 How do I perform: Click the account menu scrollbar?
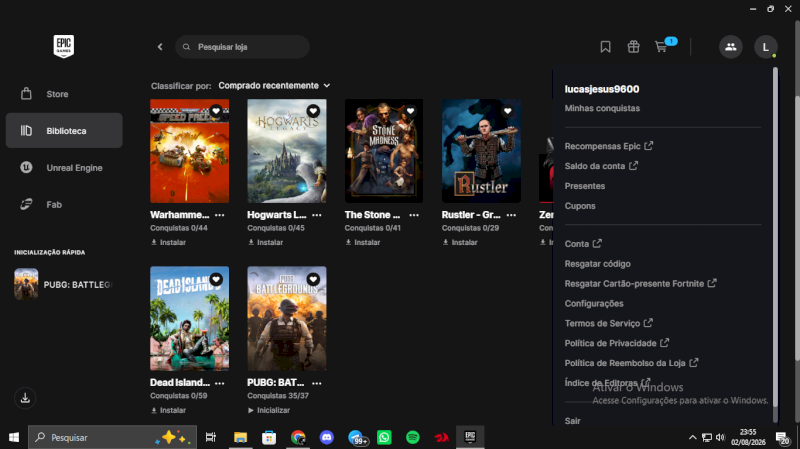(775, 237)
